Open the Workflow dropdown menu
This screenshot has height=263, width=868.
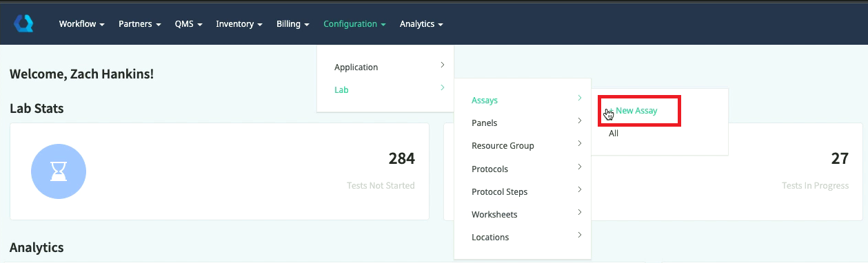[81, 24]
